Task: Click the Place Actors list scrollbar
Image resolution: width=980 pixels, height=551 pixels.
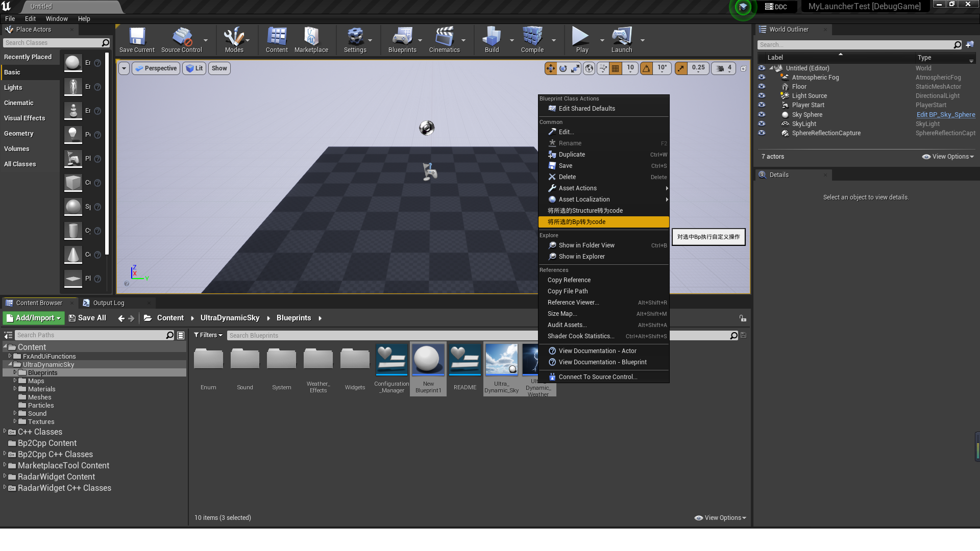Action: (x=107, y=153)
